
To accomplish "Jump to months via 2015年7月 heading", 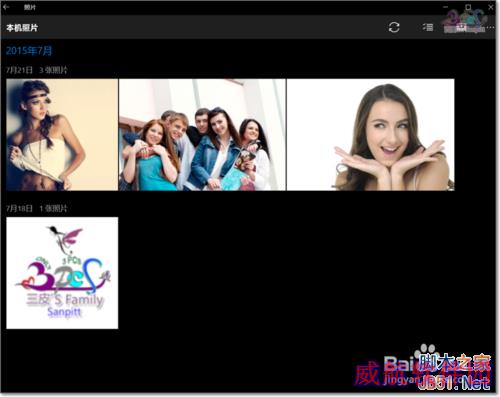I will pyautogui.click(x=29, y=51).
